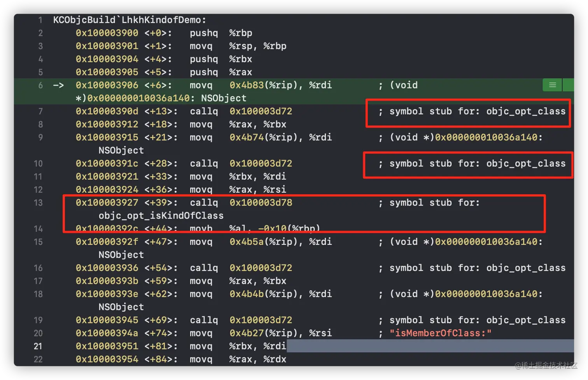Viewport: 588px width, 380px height.
Task: Click address 0x100003900 on line 2
Action: [x=107, y=33]
